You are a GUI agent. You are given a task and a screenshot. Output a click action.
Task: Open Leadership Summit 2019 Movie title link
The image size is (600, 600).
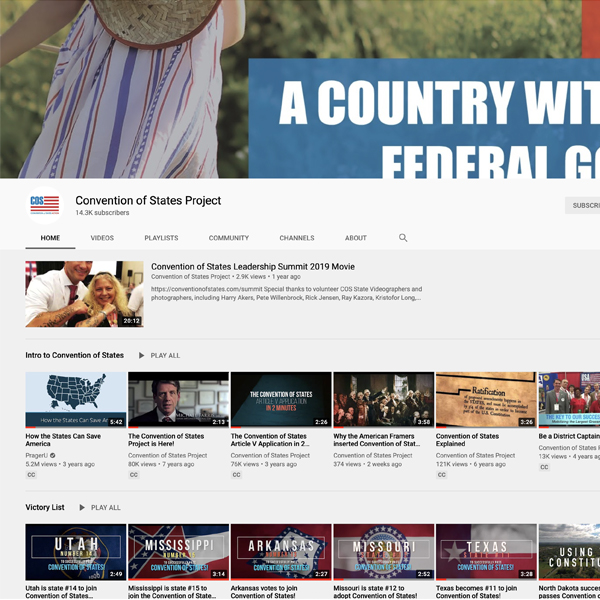(x=252, y=267)
